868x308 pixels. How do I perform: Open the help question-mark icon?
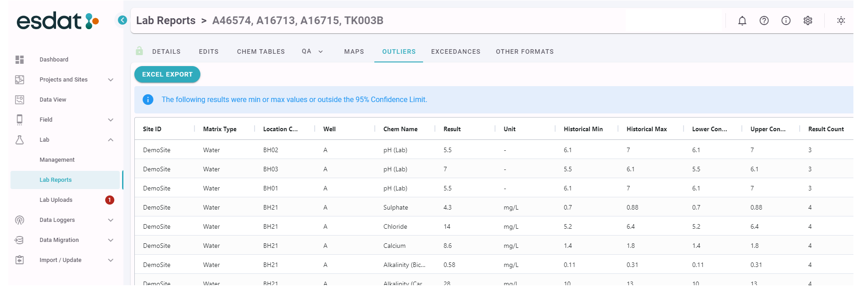click(764, 21)
